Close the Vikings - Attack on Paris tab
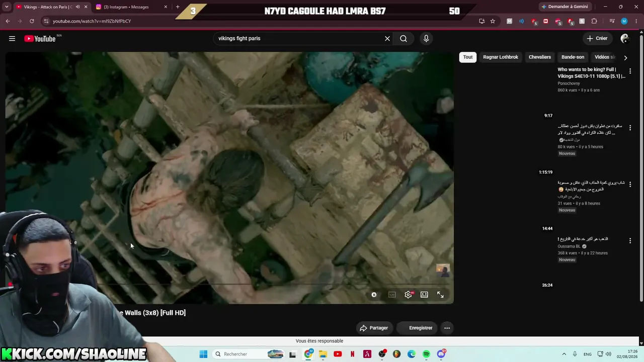644x362 pixels. (x=86, y=7)
